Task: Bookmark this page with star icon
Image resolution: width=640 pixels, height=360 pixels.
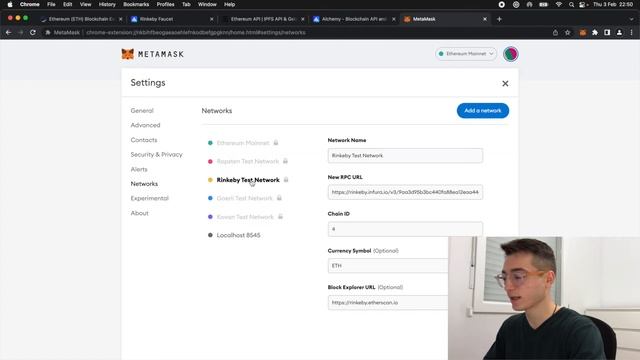Action: [567, 33]
